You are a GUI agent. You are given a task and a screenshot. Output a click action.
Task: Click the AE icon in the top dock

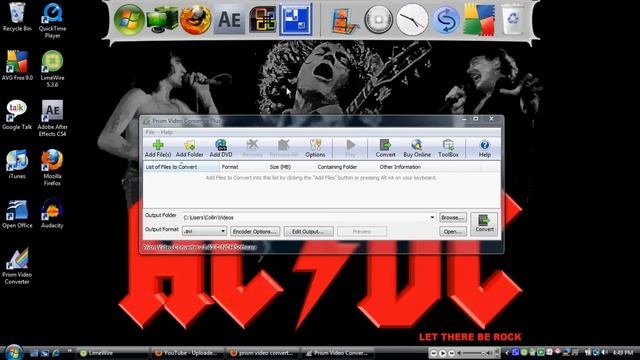pyautogui.click(x=229, y=19)
